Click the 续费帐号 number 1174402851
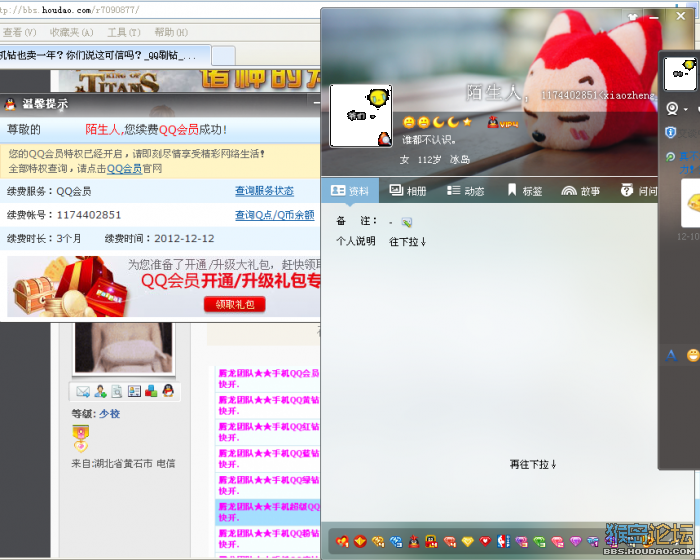 click(x=89, y=215)
